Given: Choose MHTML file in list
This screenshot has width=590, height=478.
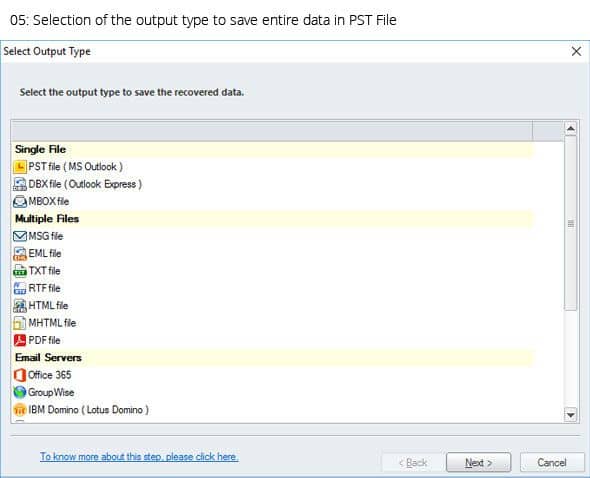Looking at the screenshot, I should 52,323.
